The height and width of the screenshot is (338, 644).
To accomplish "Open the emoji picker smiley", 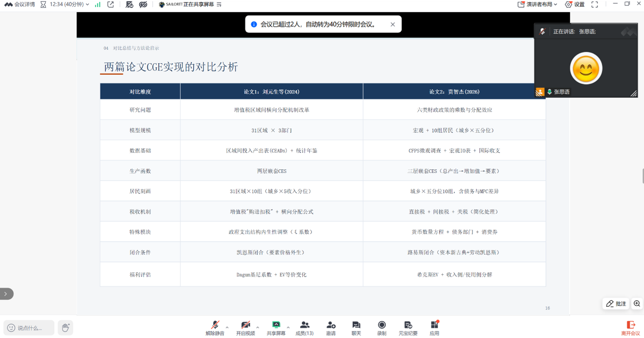I will tap(11, 328).
